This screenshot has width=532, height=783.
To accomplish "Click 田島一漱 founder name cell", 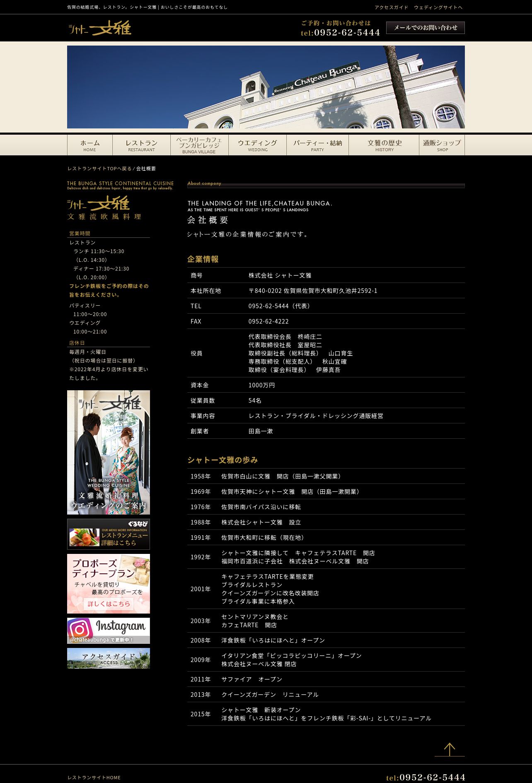I will pyautogui.click(x=261, y=431).
